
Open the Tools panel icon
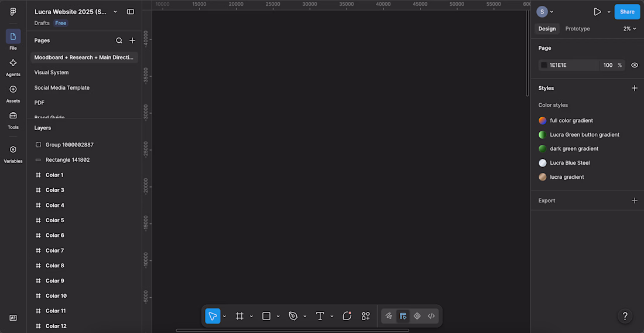[13, 115]
